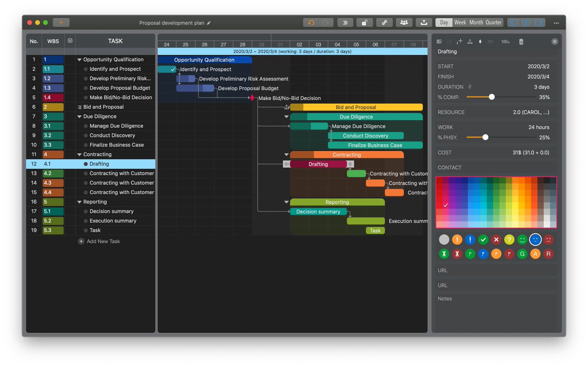Select the green G status icon

(x=522, y=254)
